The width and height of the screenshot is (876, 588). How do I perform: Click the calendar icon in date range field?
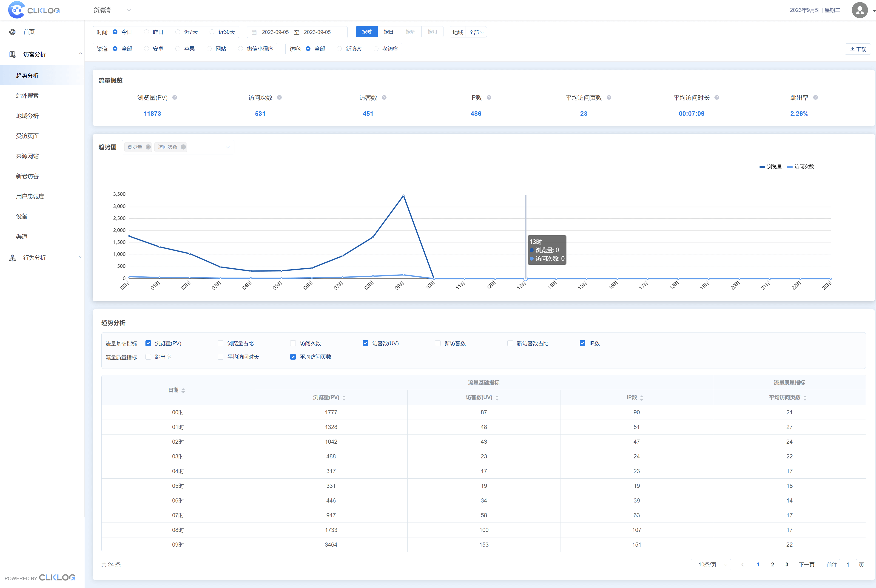click(254, 32)
